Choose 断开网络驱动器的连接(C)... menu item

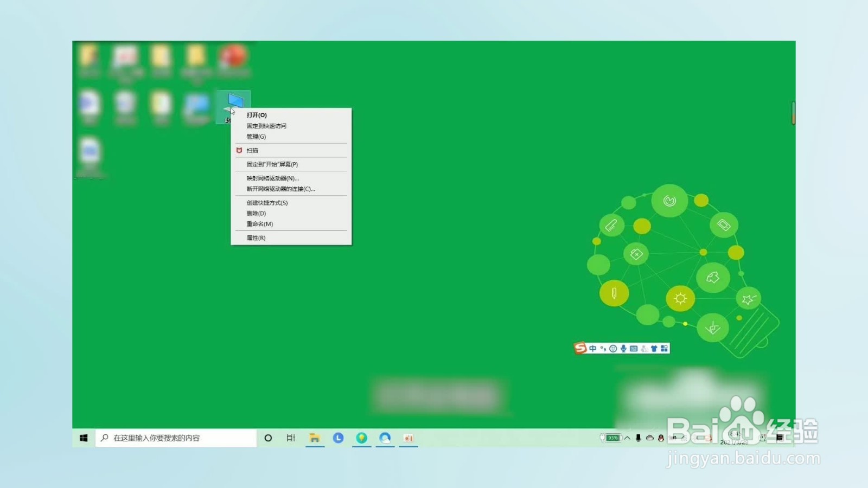click(x=291, y=189)
